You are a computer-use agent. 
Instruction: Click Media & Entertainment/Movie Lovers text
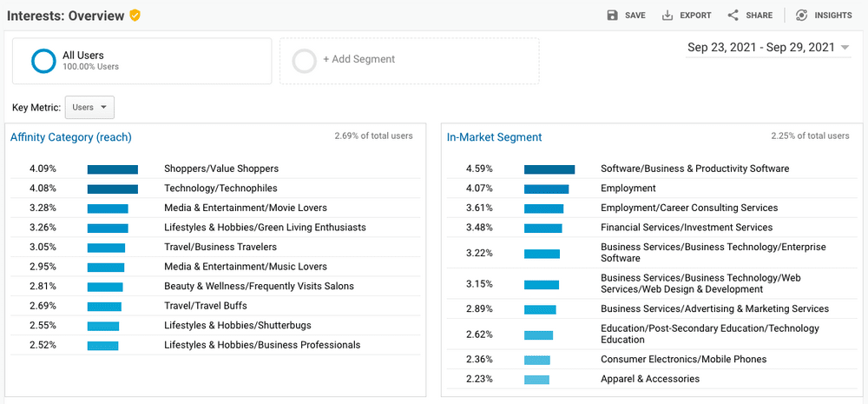(246, 208)
